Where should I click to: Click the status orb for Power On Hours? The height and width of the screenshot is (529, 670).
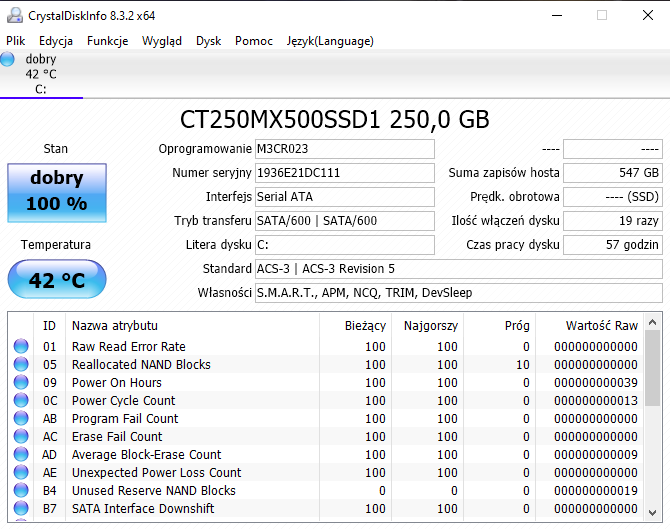[x=21, y=382]
